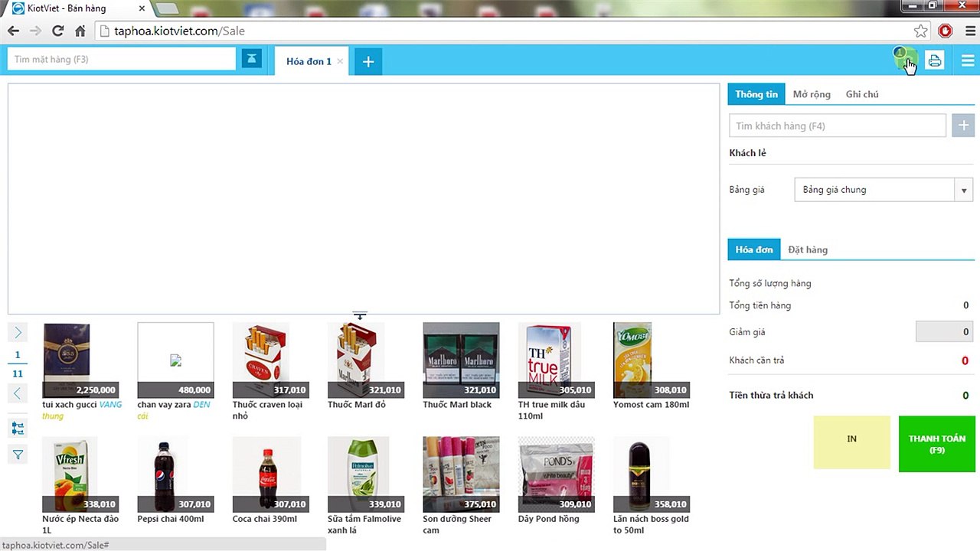
Task: Select the KiotViet - Bán hàng browser tab
Action: pos(77,8)
